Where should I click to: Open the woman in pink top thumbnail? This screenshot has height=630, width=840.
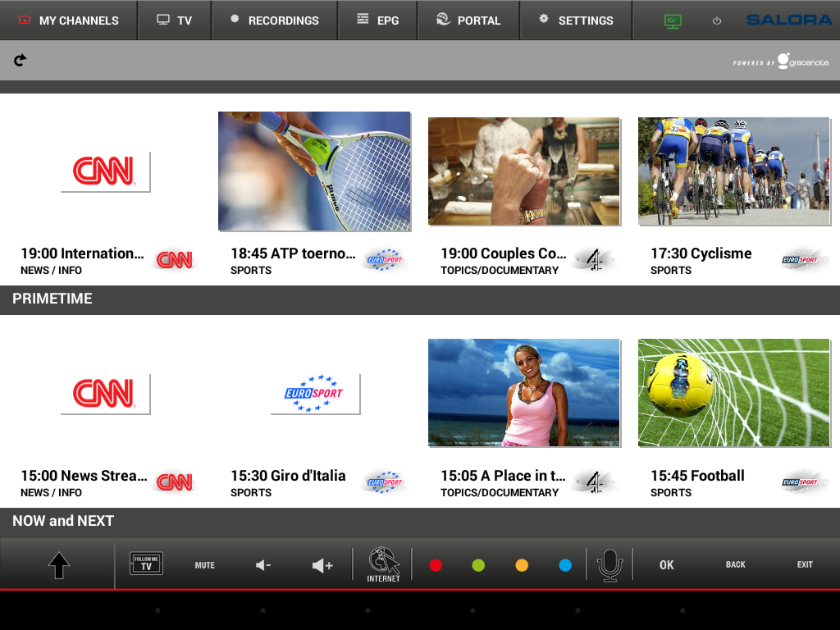(x=524, y=393)
